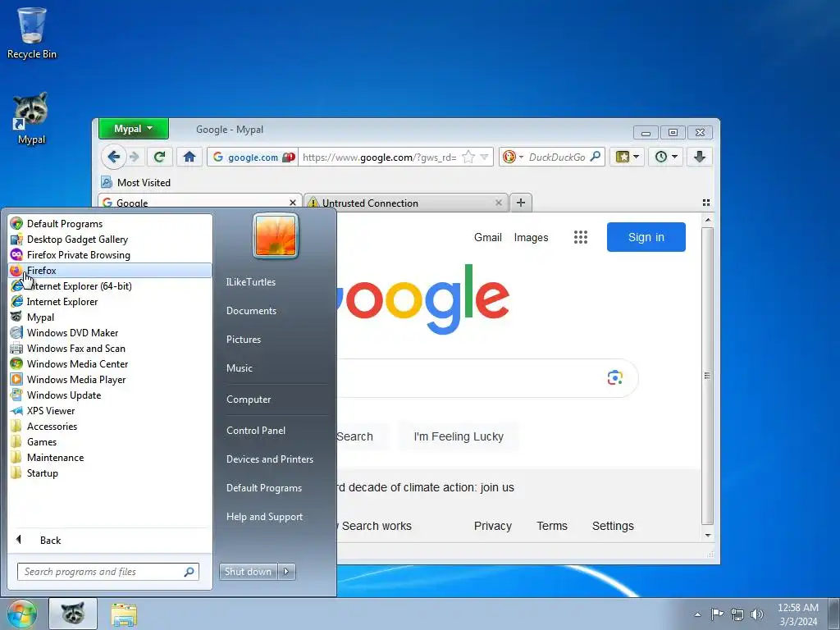Close the Untrusted Connection tab
This screenshot has height=630, width=840.
tap(499, 203)
